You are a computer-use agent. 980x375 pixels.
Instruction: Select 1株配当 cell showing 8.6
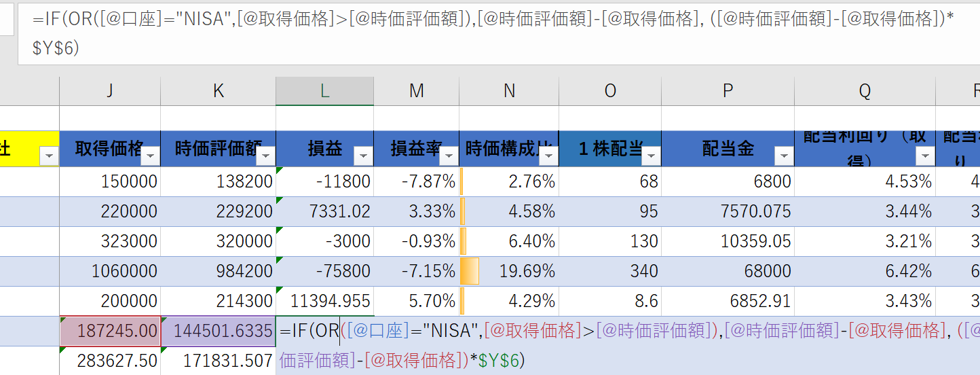pos(610,301)
